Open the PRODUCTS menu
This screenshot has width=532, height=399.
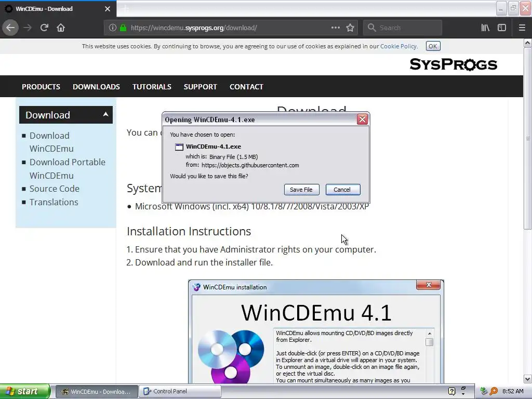click(x=41, y=87)
